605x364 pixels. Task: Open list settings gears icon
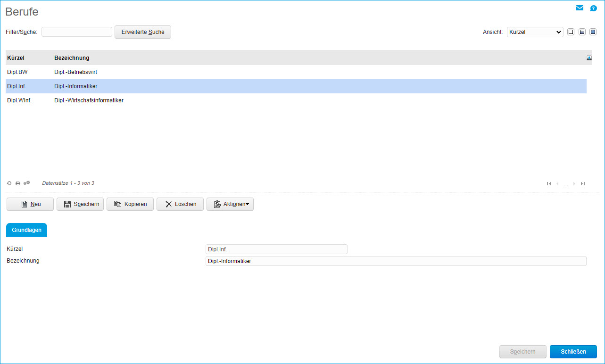[x=27, y=183]
